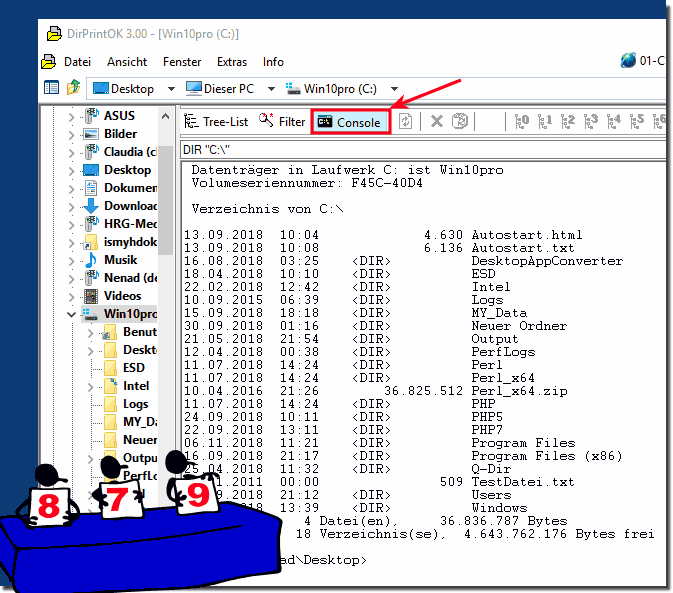Click the Filter button
The height and width of the screenshot is (593, 673).
click(x=282, y=122)
